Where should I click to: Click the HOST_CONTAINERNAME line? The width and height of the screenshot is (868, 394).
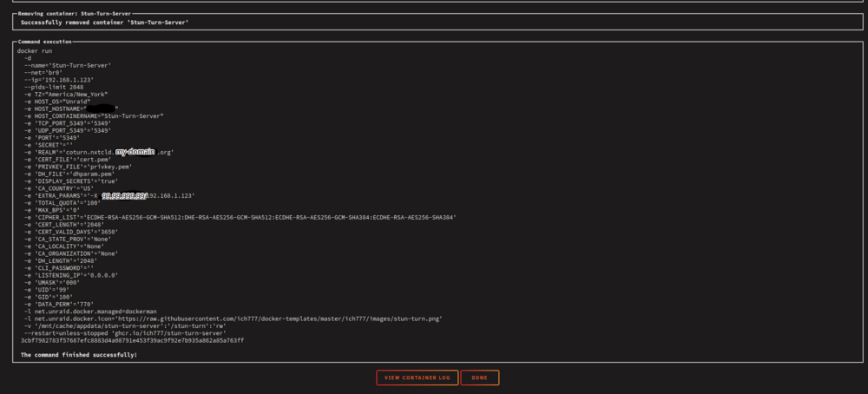[x=94, y=116]
